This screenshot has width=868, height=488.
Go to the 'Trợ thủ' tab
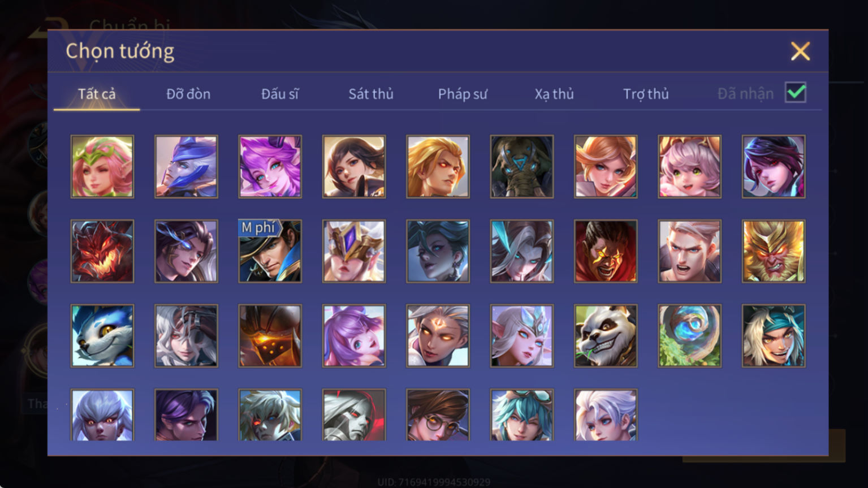point(646,94)
